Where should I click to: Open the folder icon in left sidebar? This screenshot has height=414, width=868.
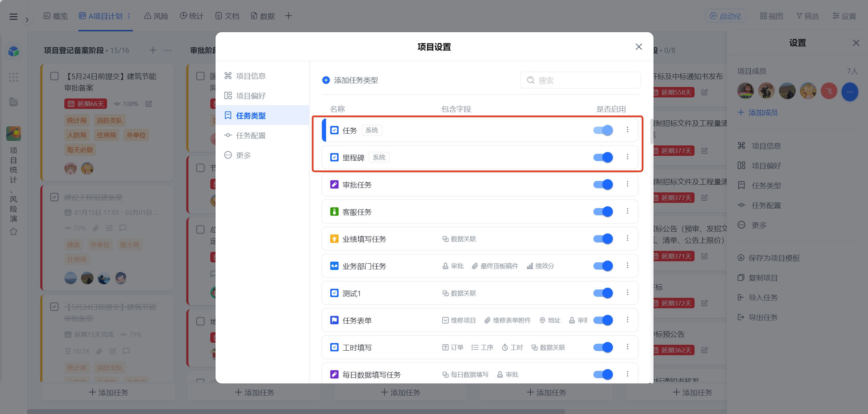pos(14,102)
